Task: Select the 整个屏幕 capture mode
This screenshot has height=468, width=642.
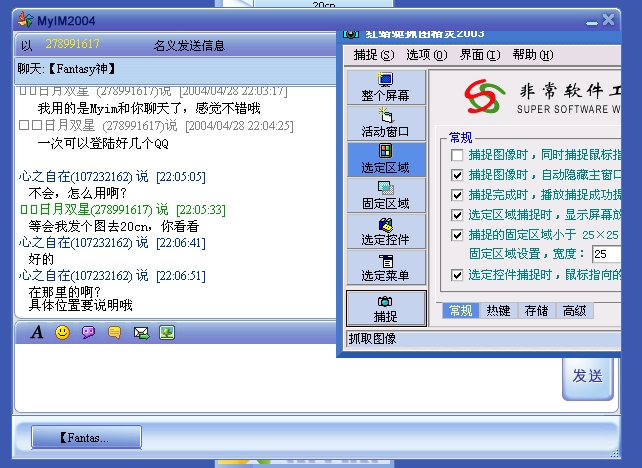Action: coord(386,87)
